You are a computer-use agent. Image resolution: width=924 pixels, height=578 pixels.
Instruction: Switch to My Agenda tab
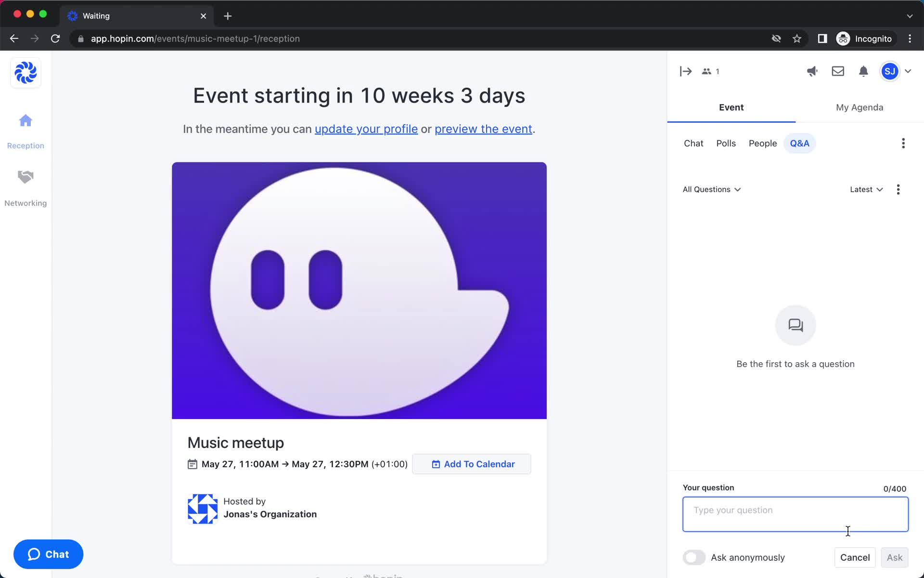click(x=859, y=107)
